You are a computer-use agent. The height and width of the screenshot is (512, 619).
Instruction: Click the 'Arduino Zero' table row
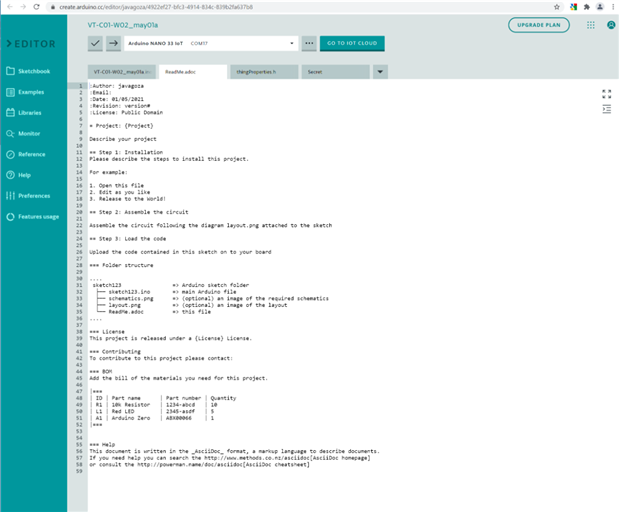pos(152,418)
